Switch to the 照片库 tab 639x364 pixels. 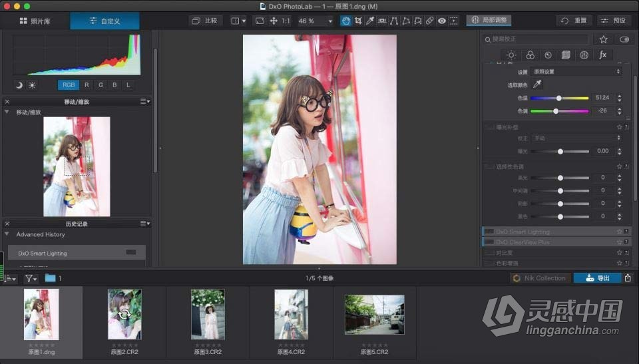pos(35,21)
